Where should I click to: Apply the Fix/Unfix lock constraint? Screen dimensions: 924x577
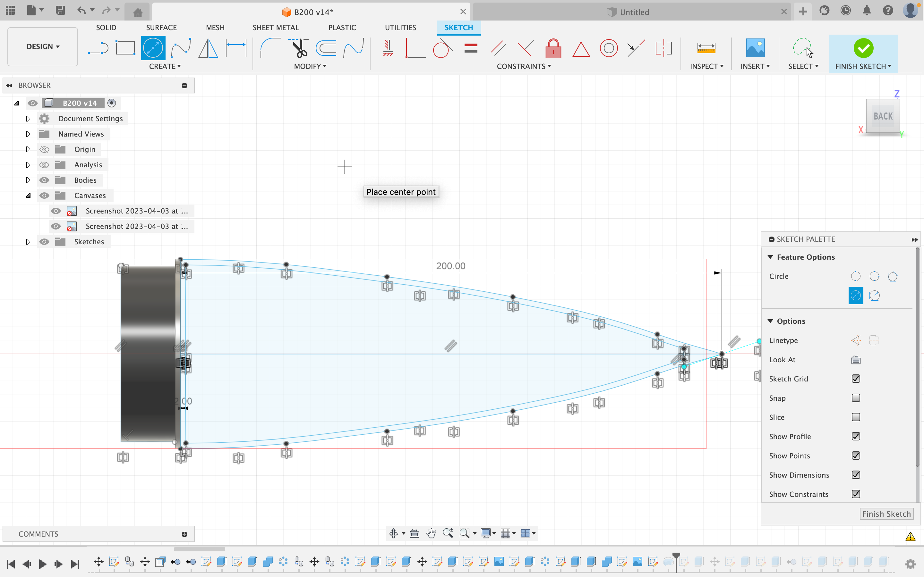[x=553, y=48]
